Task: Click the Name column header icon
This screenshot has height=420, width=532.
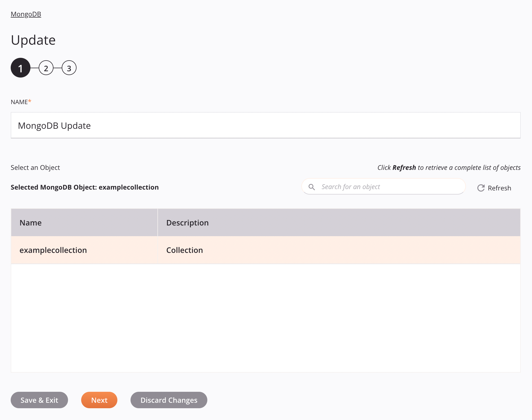Action: (x=30, y=222)
